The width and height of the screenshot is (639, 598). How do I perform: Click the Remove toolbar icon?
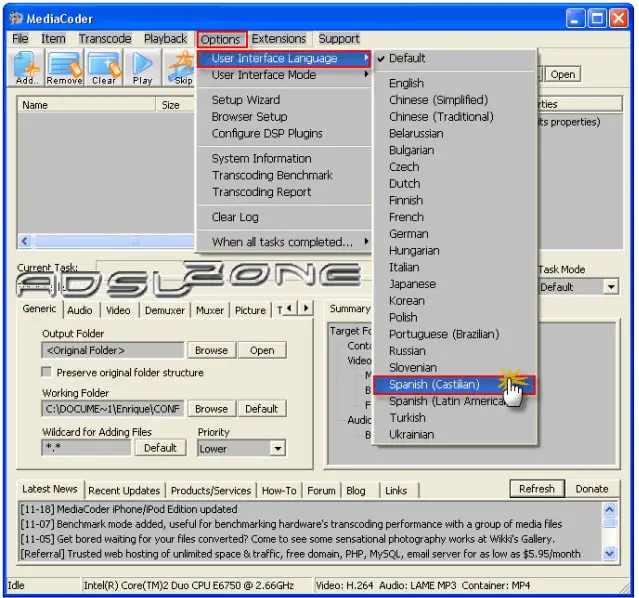(x=64, y=68)
